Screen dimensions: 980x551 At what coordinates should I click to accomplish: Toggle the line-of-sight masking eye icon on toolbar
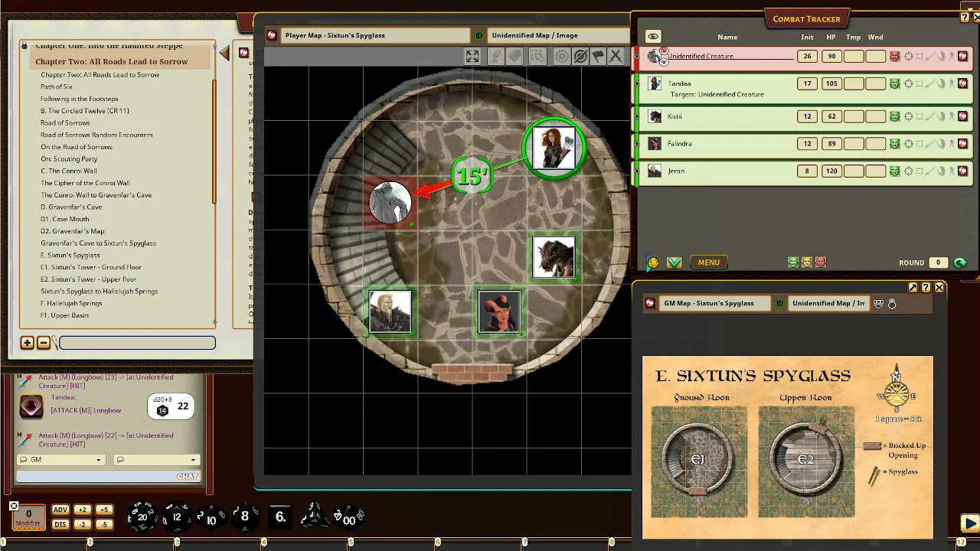click(x=580, y=56)
